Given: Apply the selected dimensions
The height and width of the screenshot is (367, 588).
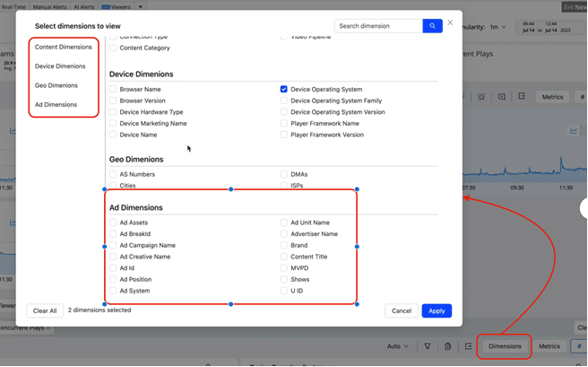Looking at the screenshot, I should (437, 310).
